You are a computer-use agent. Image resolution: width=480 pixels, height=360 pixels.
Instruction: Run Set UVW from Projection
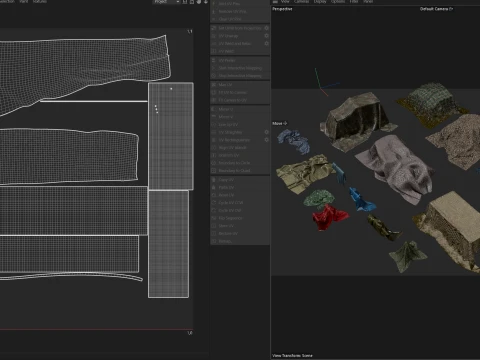tap(240, 28)
